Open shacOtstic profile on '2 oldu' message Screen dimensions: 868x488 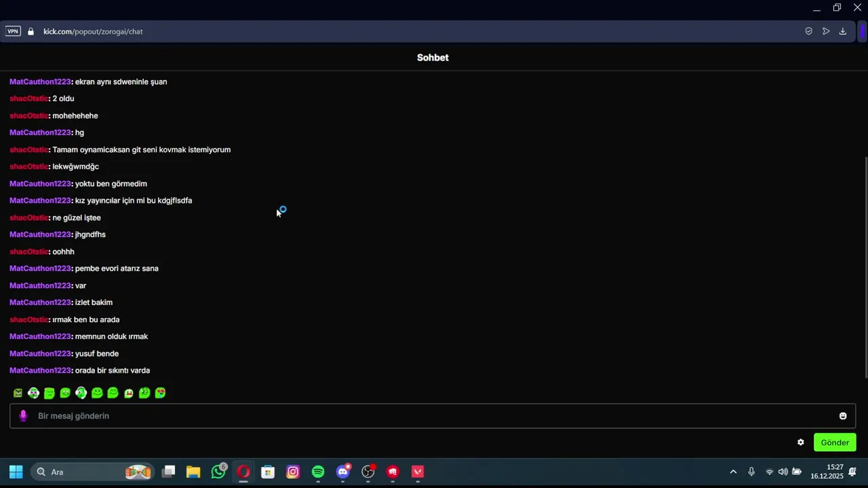[28, 99]
